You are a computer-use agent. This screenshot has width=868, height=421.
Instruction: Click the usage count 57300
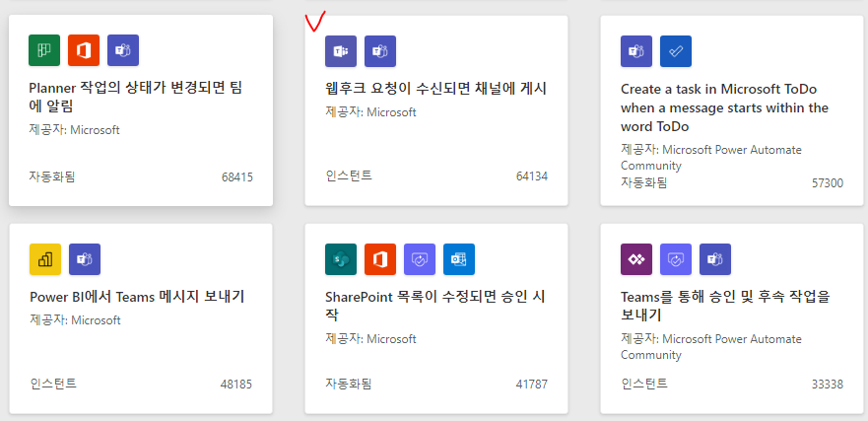[x=828, y=182]
